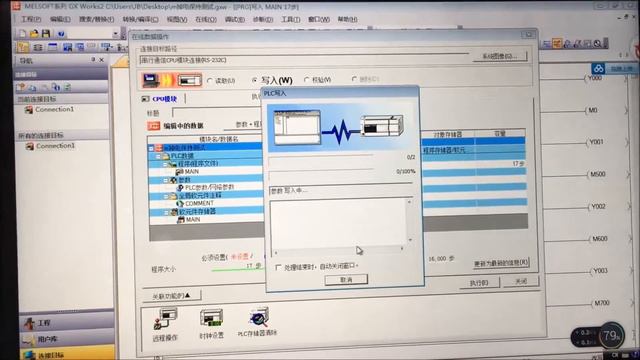
Task: Open 远程操作 remote operation icon
Action: (x=165, y=320)
